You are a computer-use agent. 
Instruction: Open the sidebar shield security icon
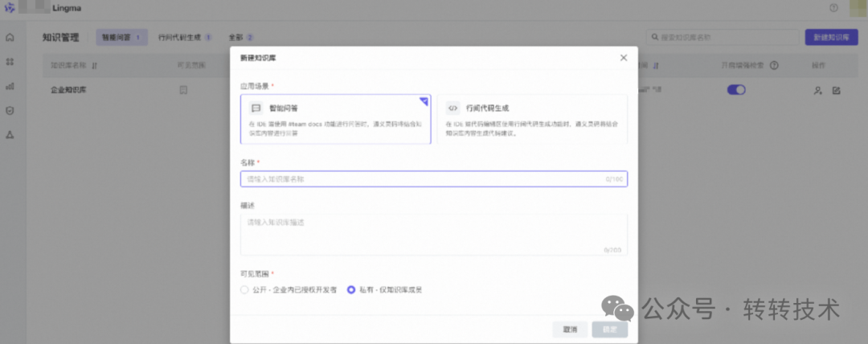tap(10, 110)
